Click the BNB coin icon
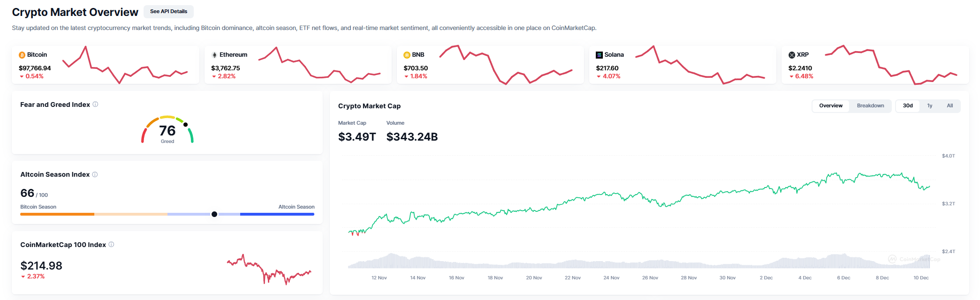 point(407,55)
